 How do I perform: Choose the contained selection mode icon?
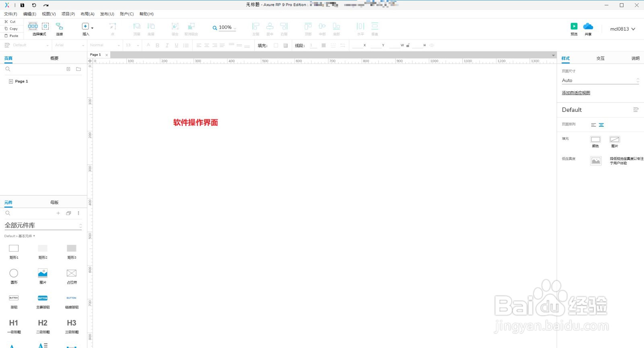coord(45,26)
